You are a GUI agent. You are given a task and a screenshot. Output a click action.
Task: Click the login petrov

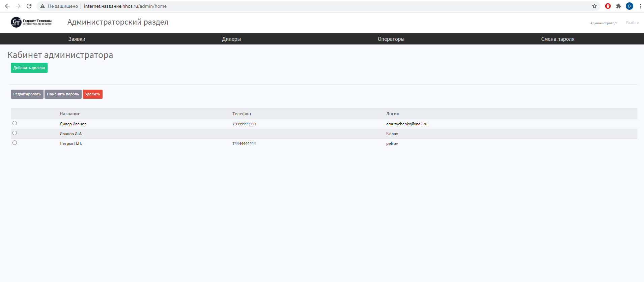(x=392, y=144)
